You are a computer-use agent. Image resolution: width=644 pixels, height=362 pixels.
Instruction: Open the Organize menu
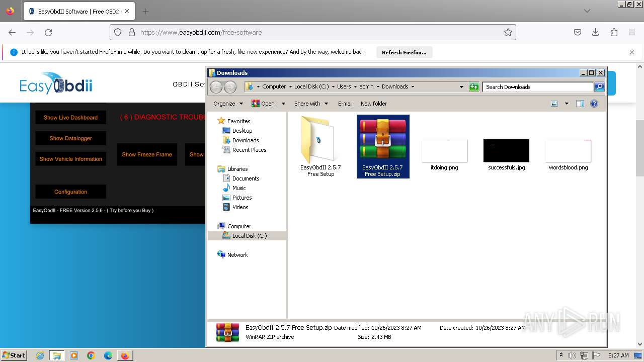coord(228,104)
